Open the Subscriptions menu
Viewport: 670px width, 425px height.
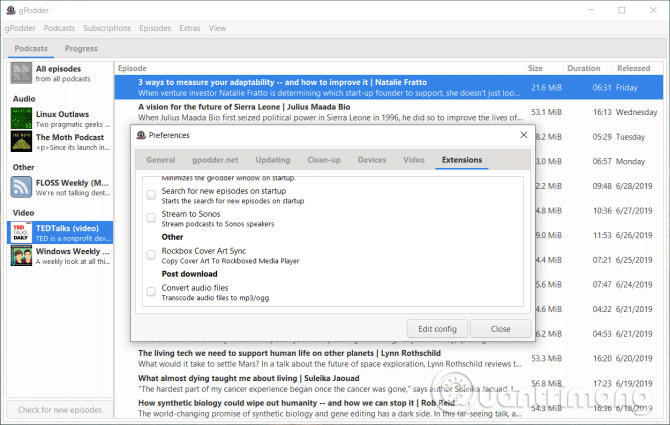tap(107, 28)
